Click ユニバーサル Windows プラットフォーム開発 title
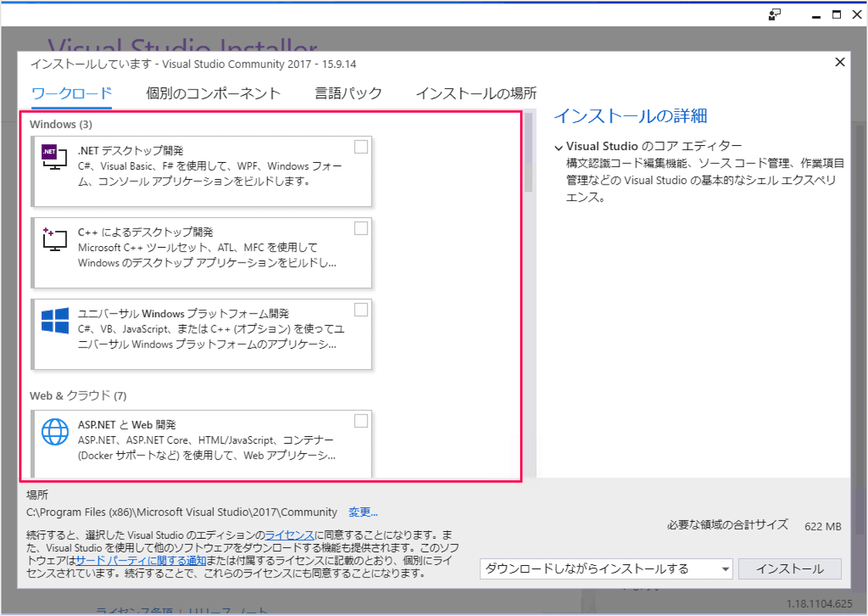 [184, 313]
